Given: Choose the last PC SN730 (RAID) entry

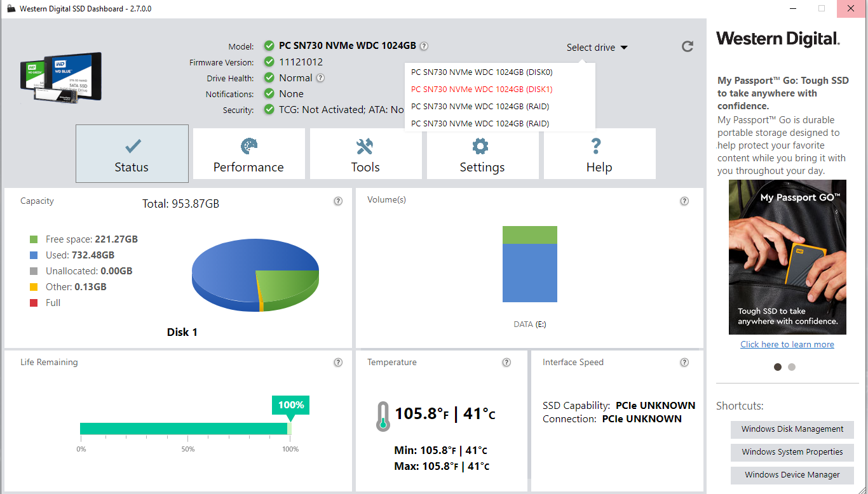Looking at the screenshot, I should tap(499, 124).
